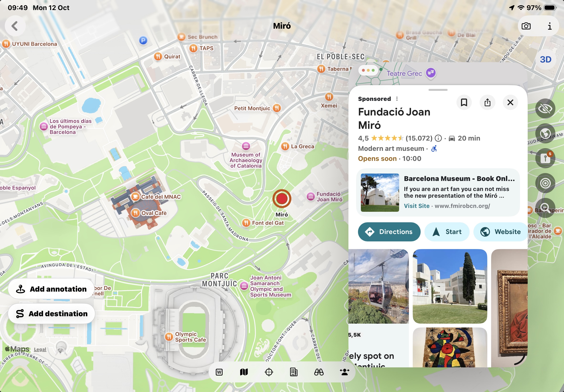
Task: Get Directions to Fundació Joan Miró
Action: (x=389, y=232)
